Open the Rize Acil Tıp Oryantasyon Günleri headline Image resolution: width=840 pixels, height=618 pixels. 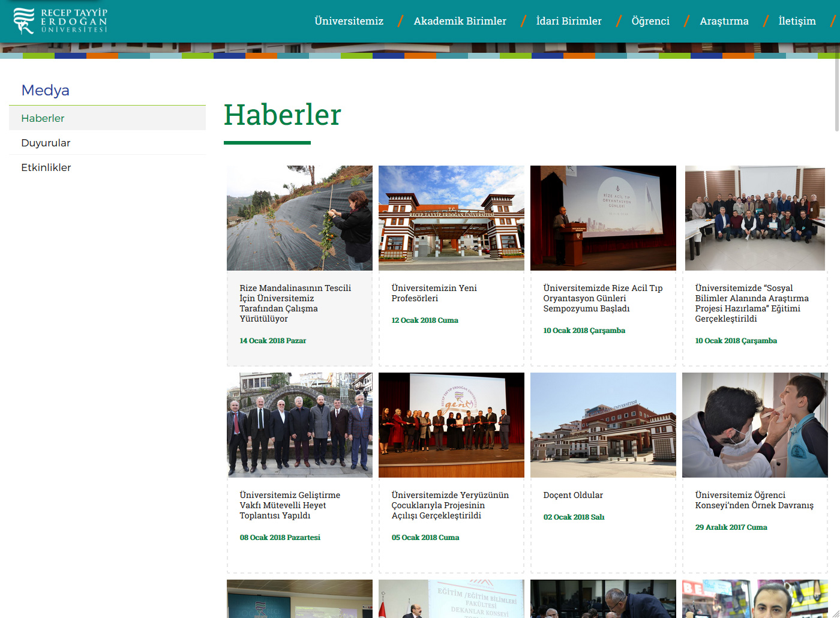pyautogui.click(x=602, y=298)
